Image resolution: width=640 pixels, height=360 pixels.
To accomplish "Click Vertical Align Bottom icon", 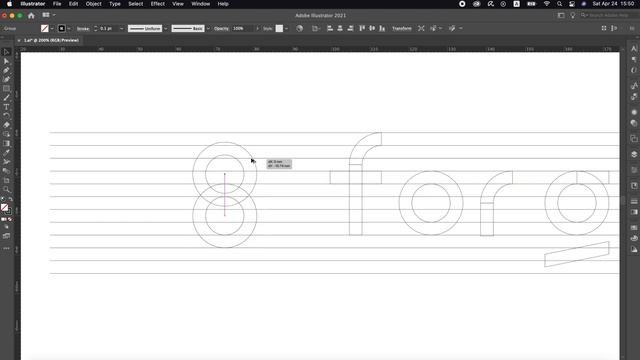I will tap(382, 29).
